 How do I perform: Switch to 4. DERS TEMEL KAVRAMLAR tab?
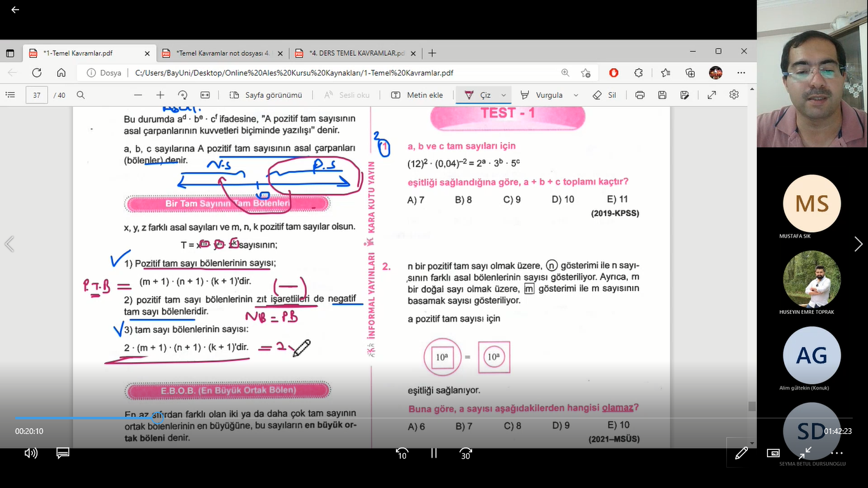pyautogui.click(x=355, y=53)
